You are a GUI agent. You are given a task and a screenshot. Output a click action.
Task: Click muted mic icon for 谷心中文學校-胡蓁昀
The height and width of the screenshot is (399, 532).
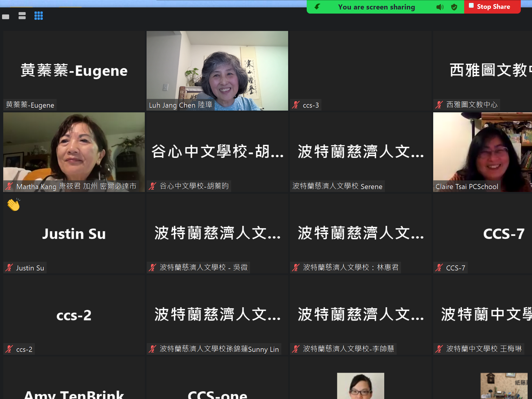tap(152, 186)
